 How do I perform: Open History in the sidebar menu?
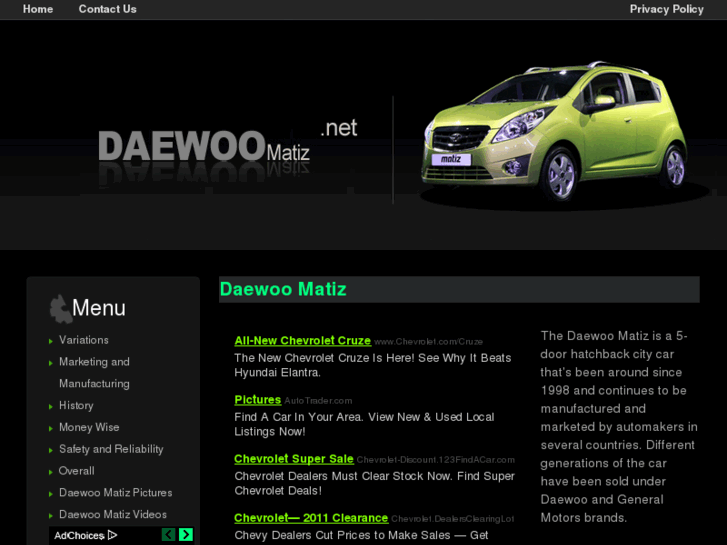click(76, 405)
